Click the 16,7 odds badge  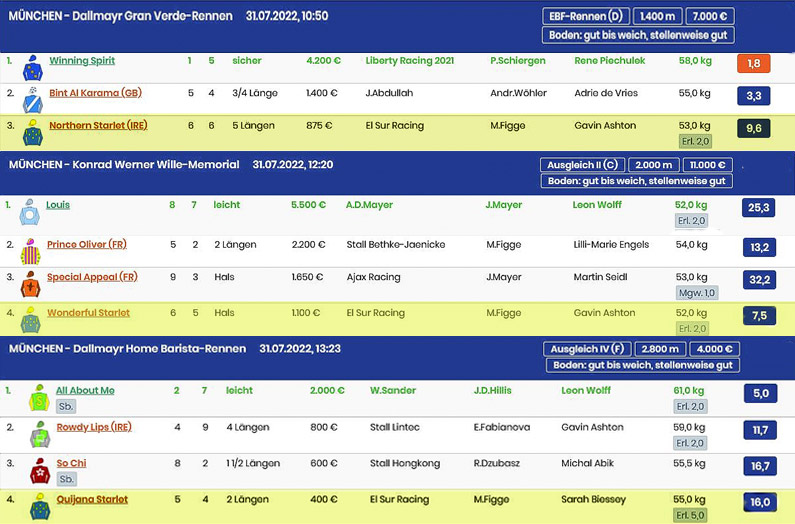tap(760, 466)
